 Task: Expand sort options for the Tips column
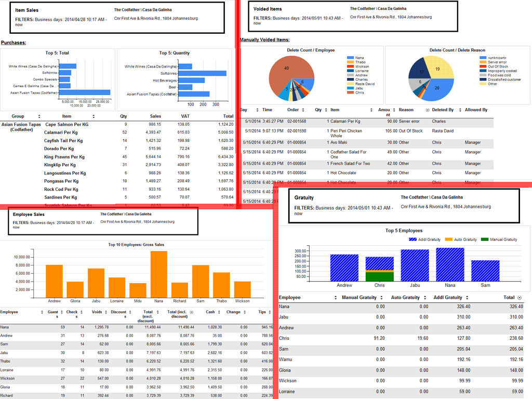coord(270,312)
